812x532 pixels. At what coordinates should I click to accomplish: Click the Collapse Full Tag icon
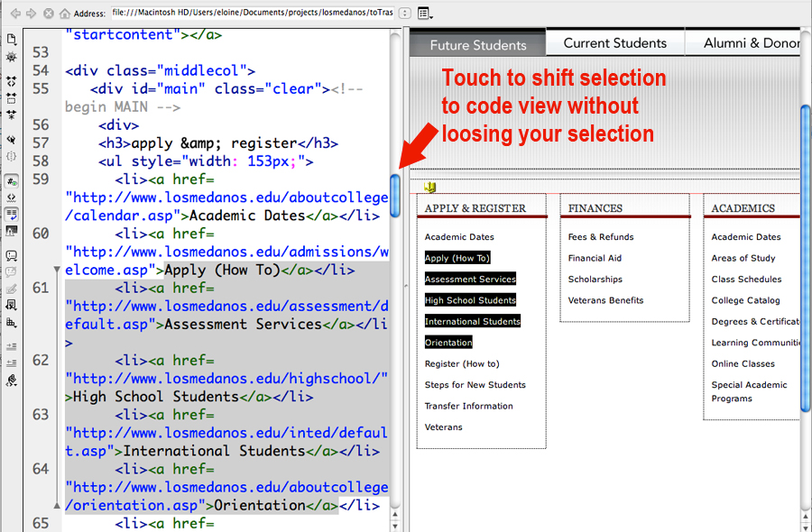tap(12, 80)
